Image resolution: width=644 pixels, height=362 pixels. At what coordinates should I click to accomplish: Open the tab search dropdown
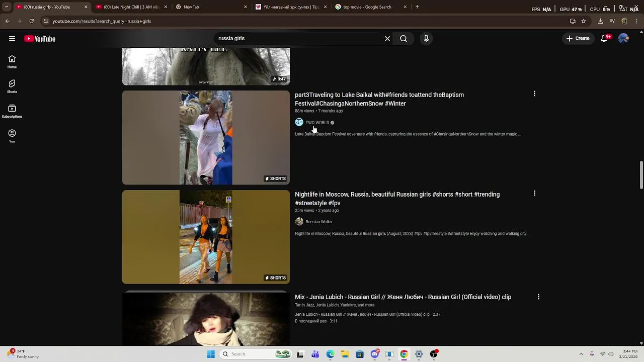click(7, 7)
